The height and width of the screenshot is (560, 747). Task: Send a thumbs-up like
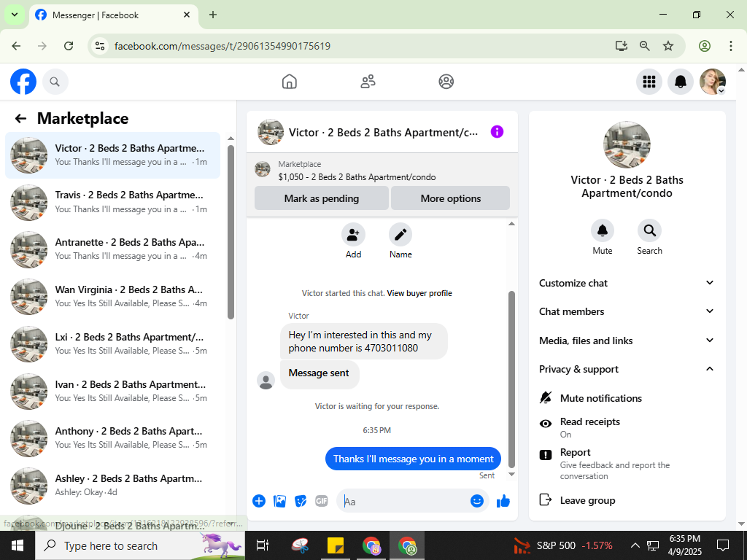pyautogui.click(x=503, y=501)
